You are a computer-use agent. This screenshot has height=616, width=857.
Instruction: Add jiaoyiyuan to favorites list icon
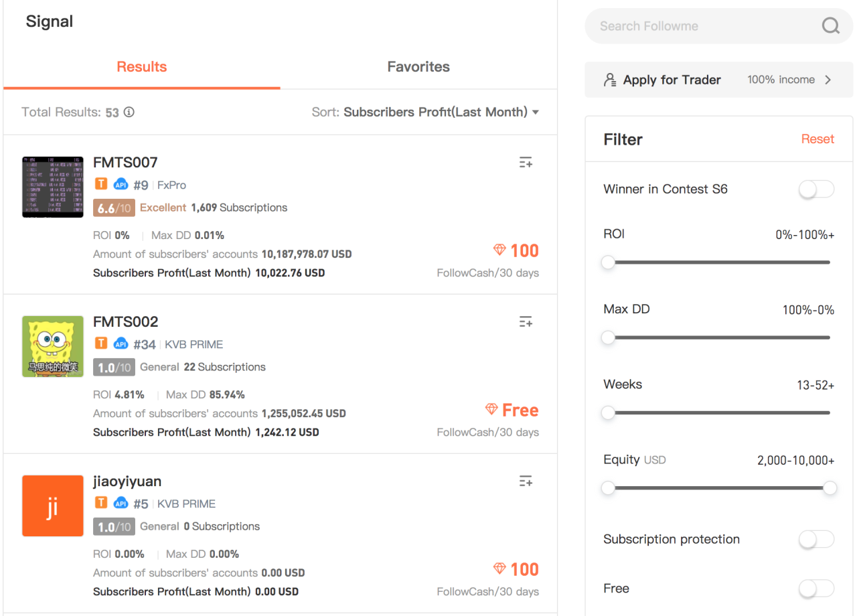pos(526,481)
